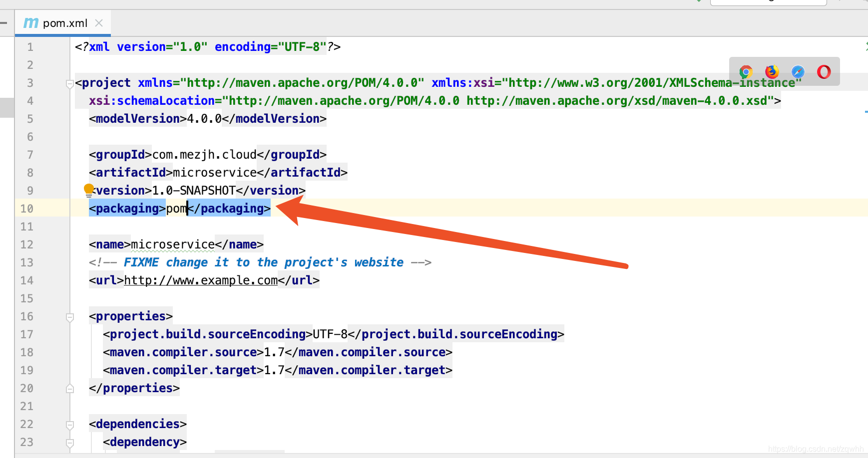Click the packaging value pom
Screen dimensions: 868x458
pyautogui.click(x=176, y=209)
